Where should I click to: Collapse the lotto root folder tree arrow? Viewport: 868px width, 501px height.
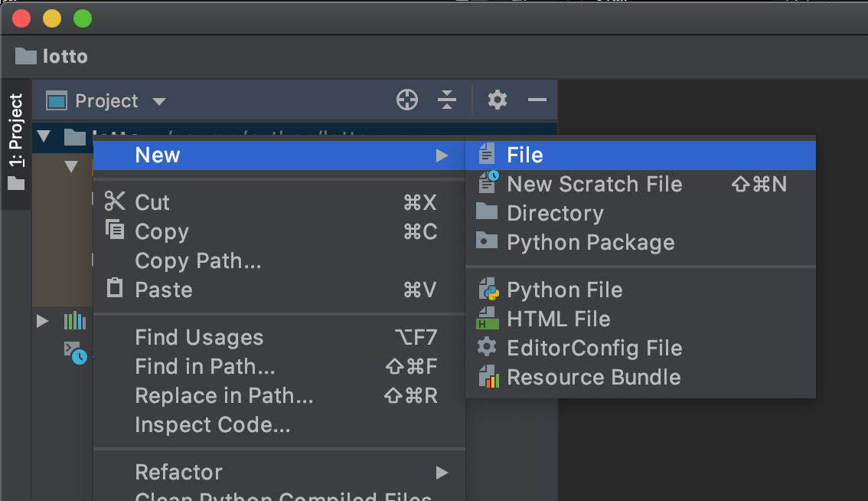tap(44, 137)
